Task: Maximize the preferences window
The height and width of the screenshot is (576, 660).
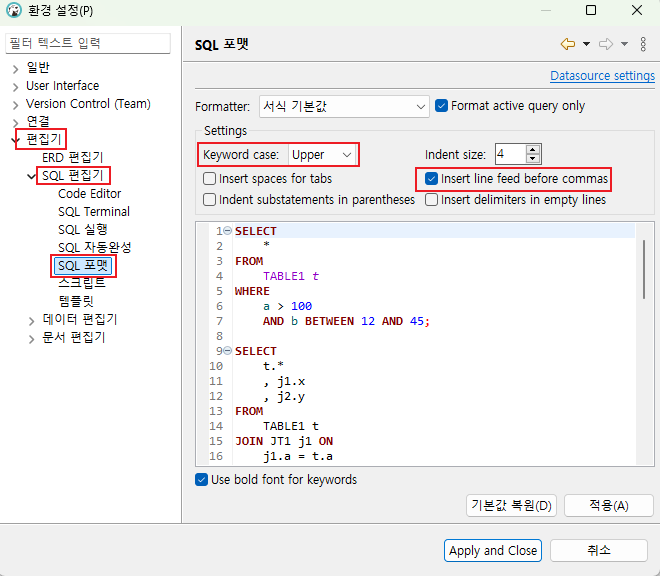Action: (x=591, y=10)
